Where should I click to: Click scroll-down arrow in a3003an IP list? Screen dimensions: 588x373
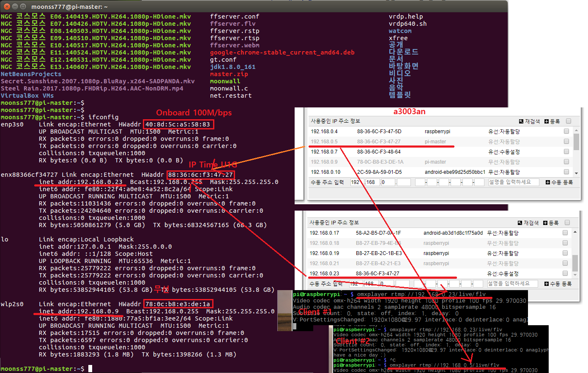point(577,173)
